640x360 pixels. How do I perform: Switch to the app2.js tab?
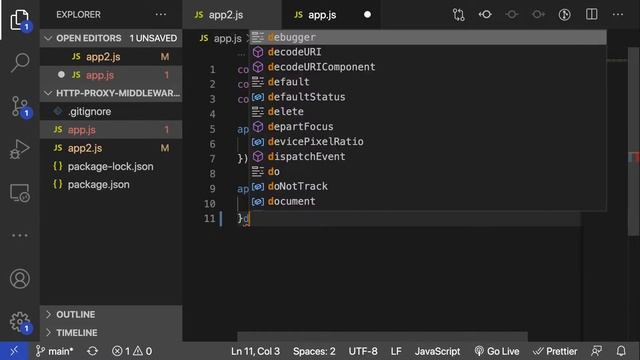(232, 15)
